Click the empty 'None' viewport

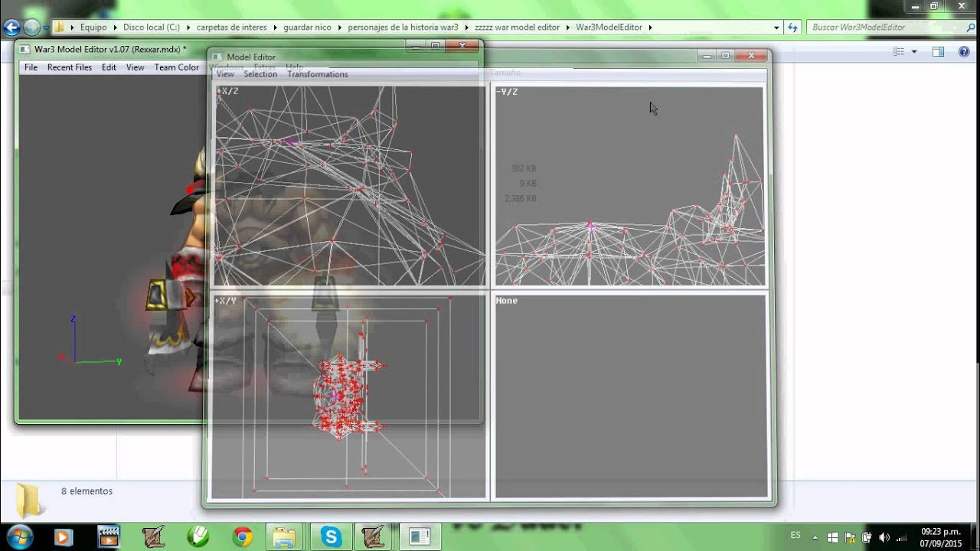tap(629, 397)
